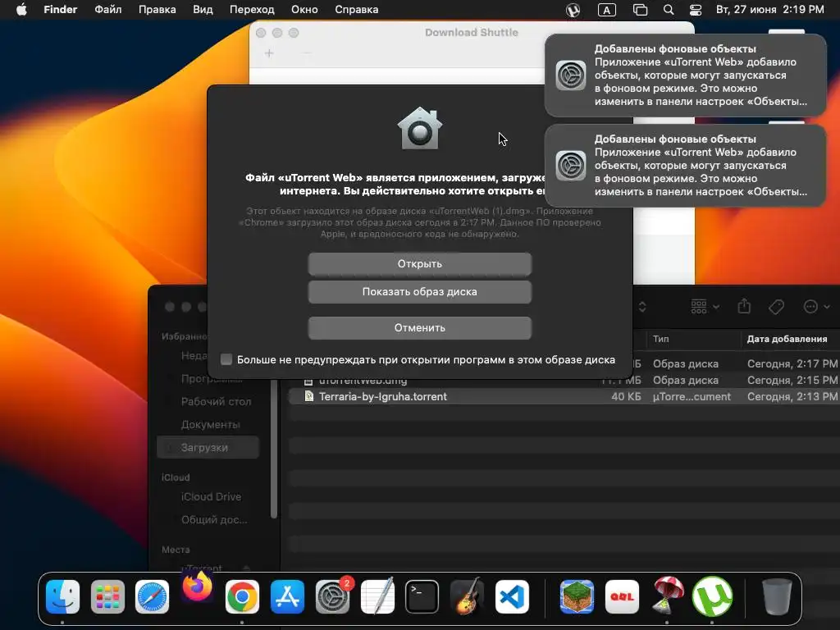Click the Finder window tags icon
This screenshot has width=840, height=630.
pyautogui.click(x=776, y=307)
